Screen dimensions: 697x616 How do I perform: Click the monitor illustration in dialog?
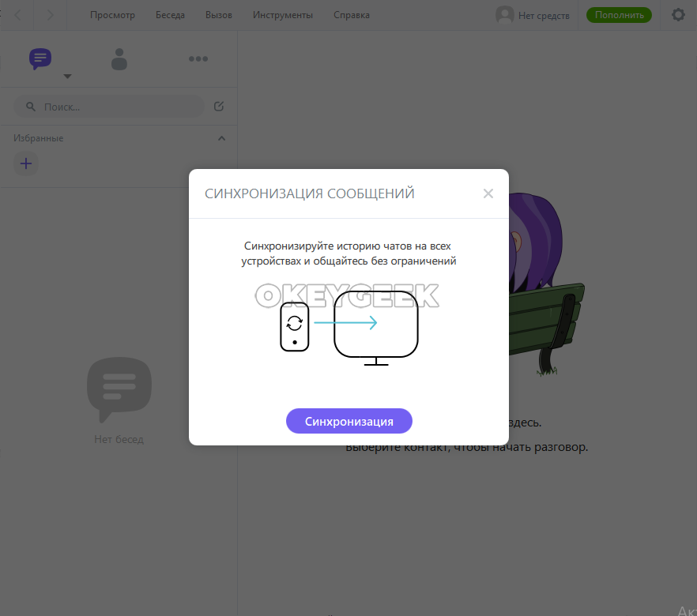click(x=376, y=329)
